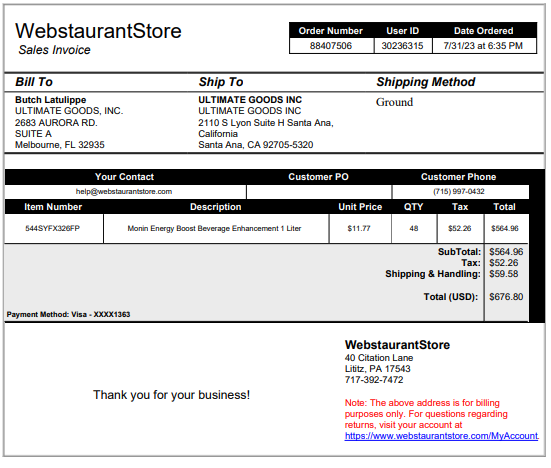The width and height of the screenshot is (551, 468).
Task: Click the WebstaurantStore title heading
Action: coord(98,31)
